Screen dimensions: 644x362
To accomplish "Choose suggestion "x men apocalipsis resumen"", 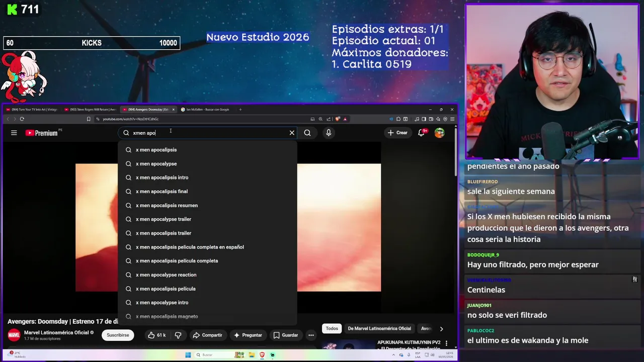I will pyautogui.click(x=207, y=206).
